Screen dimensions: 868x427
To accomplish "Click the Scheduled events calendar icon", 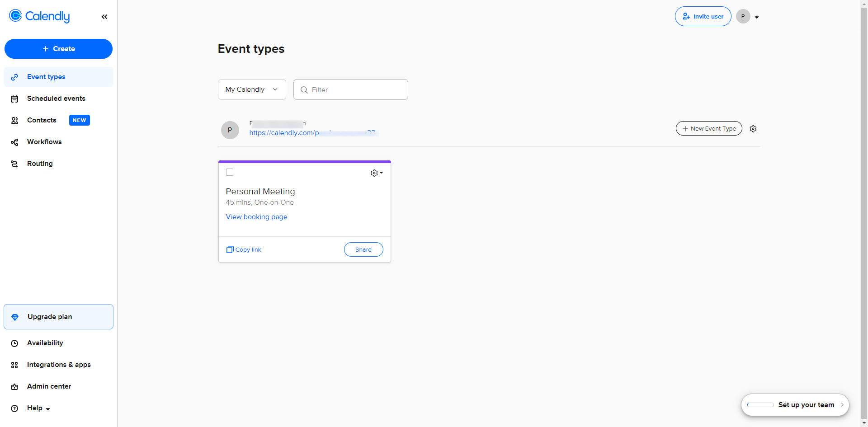I will (14, 99).
